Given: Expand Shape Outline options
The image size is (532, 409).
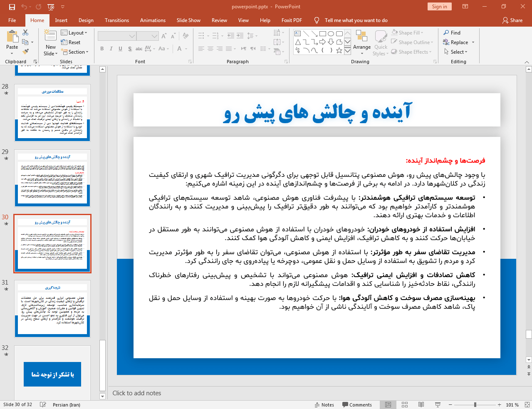Looking at the screenshot, I should (x=412, y=42).
